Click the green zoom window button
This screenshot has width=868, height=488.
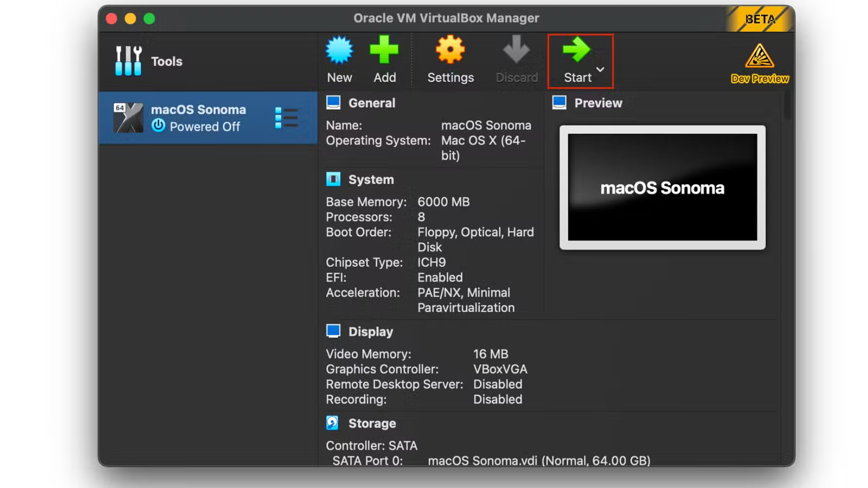149,19
